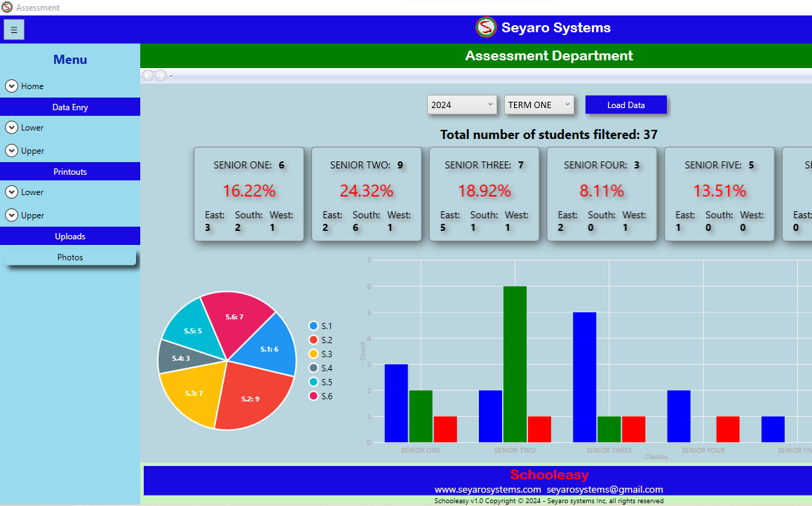
Task: Click the Menu sidebar heading
Action: [70, 60]
